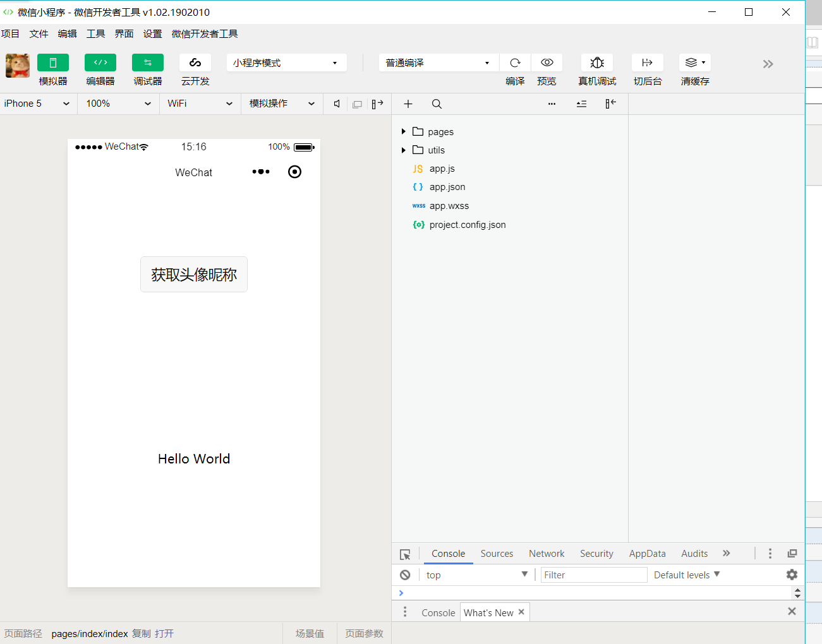Open the 普通编译 compile mode dropdown
Screen dimensions: 822x644
[x=438, y=63]
